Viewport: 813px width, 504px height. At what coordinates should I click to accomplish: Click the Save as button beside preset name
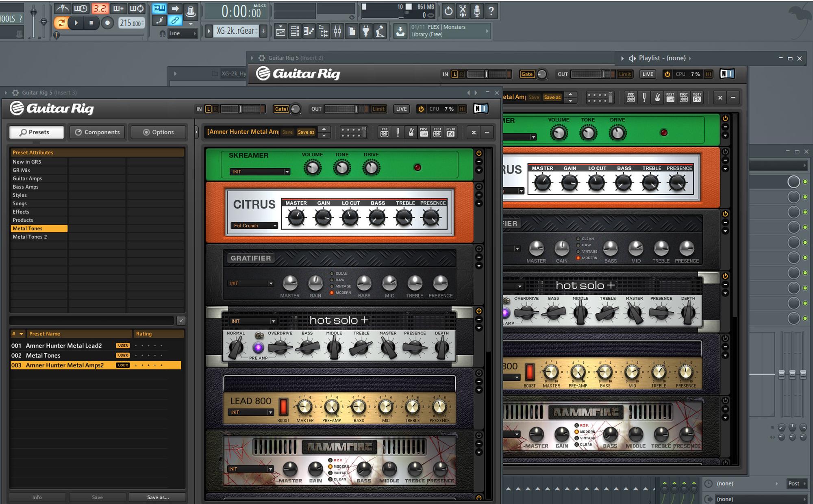(x=306, y=132)
